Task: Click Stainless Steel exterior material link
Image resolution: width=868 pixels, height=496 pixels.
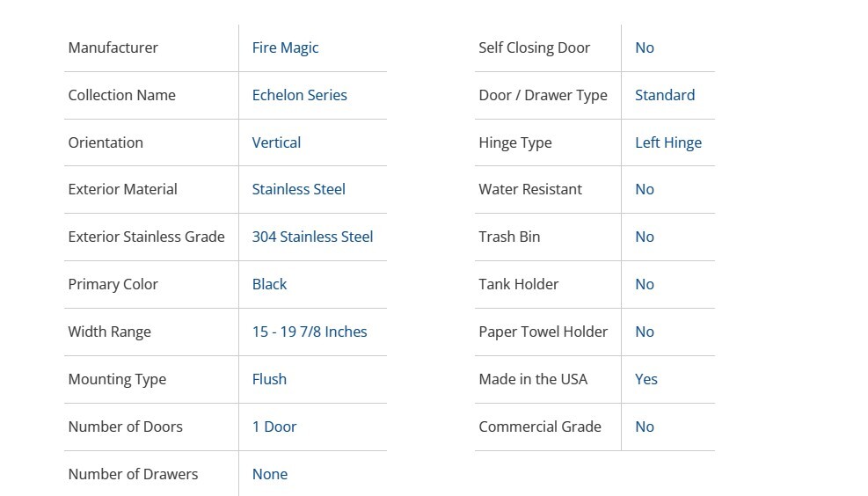Action: click(x=298, y=189)
